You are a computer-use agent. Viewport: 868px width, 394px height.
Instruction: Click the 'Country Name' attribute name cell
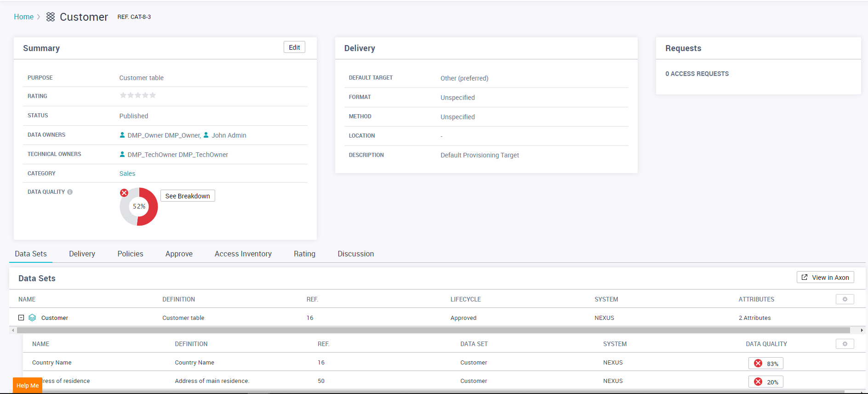point(52,363)
